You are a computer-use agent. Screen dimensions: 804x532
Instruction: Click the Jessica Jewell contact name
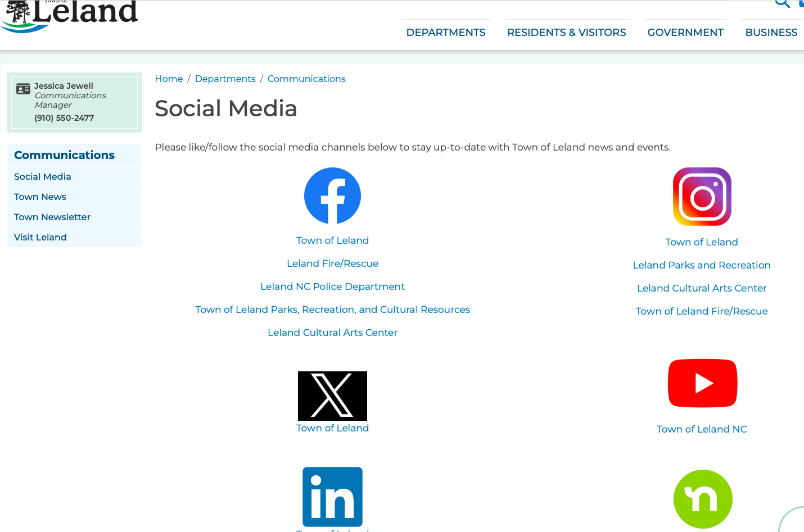click(64, 86)
